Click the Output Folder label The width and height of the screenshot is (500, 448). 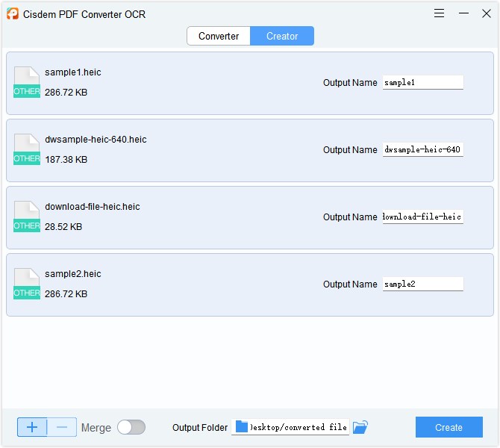[200, 428]
